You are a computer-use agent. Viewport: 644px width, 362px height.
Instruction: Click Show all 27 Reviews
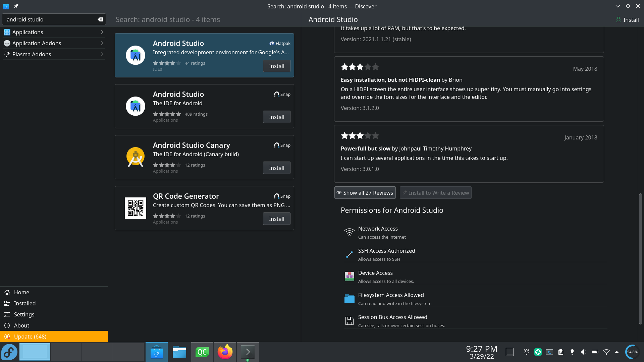click(x=365, y=193)
